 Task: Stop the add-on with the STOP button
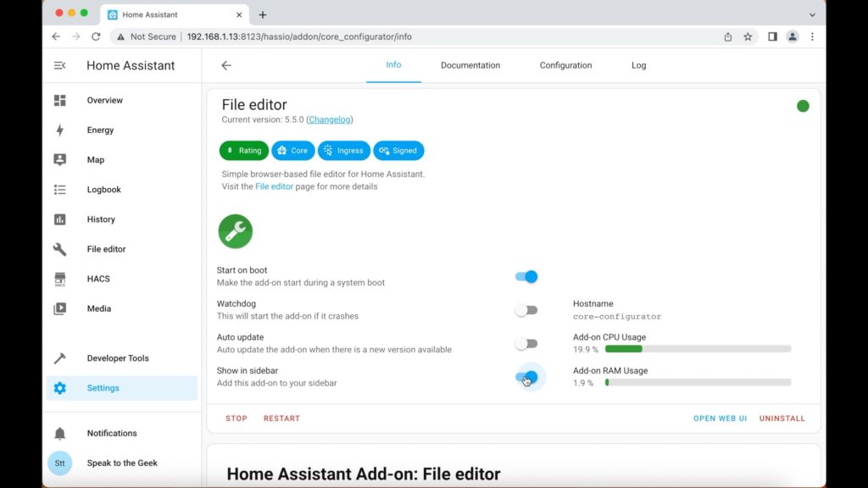pos(236,419)
